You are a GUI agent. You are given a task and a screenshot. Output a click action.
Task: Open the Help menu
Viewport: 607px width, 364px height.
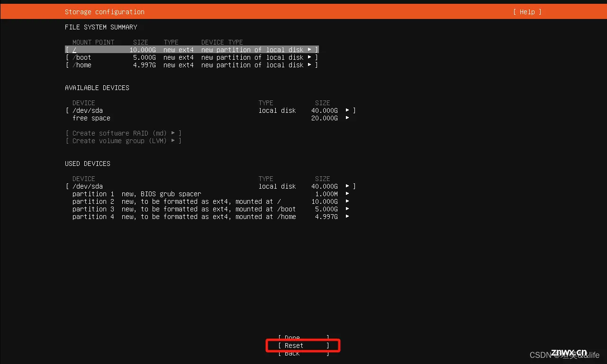[527, 12]
